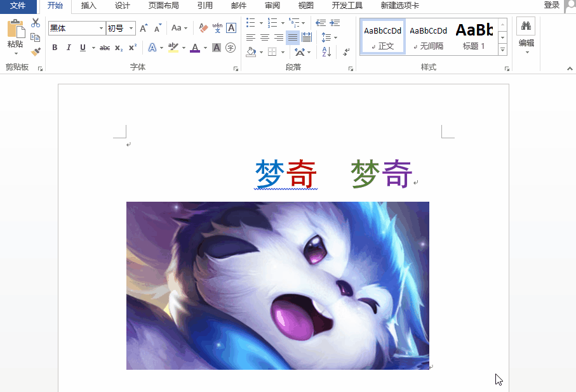Click the Copy icon in clipboard group

36,37
